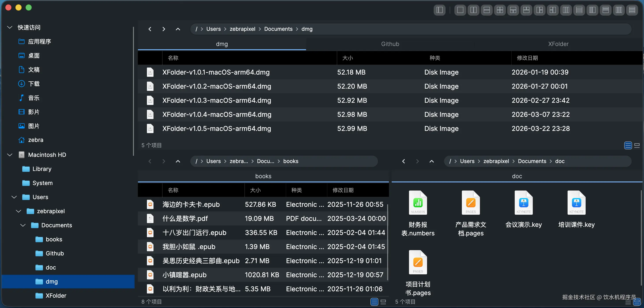Collapse the Users folder in tree

[x=14, y=197]
